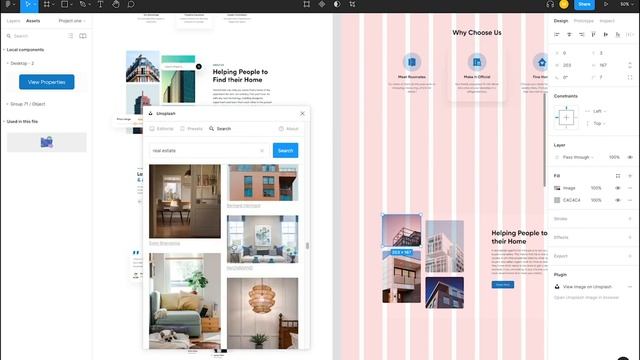Add an export setting
This screenshot has width=640, height=360.
[630, 256]
